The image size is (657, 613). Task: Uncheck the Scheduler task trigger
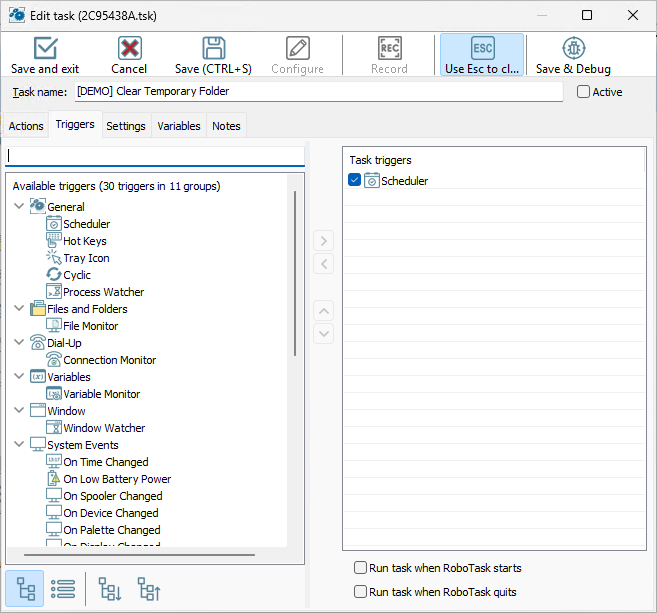354,180
